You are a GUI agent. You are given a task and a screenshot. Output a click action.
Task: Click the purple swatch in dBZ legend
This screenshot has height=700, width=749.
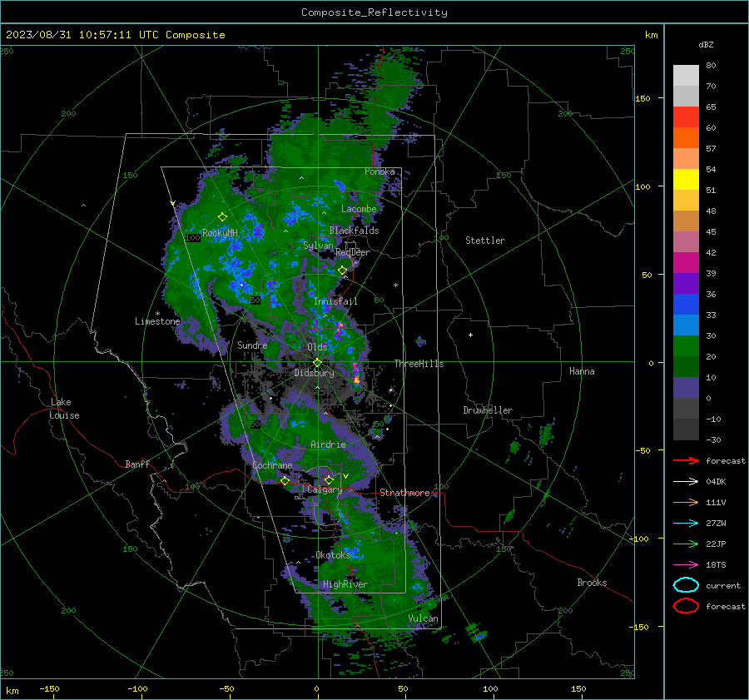686,283
